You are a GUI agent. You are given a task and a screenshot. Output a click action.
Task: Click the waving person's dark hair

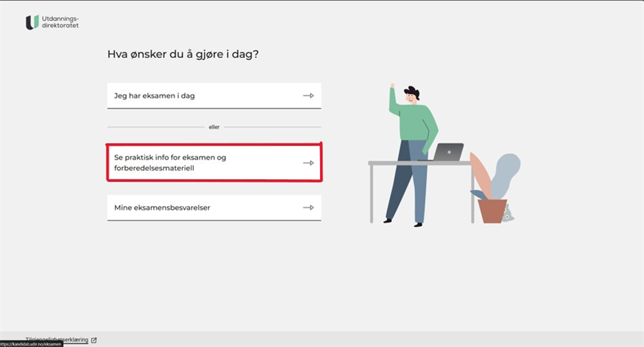click(412, 91)
